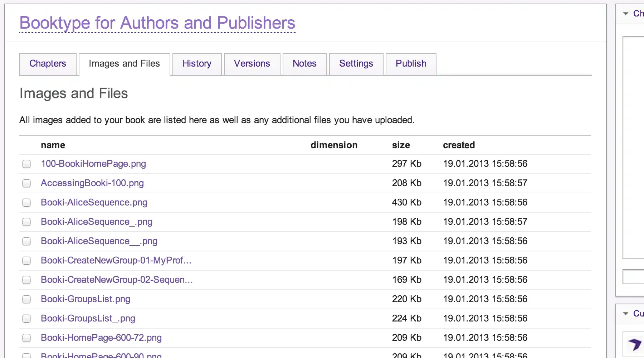644x358 pixels.
Task: Go to the Versions tab
Action: click(x=252, y=64)
